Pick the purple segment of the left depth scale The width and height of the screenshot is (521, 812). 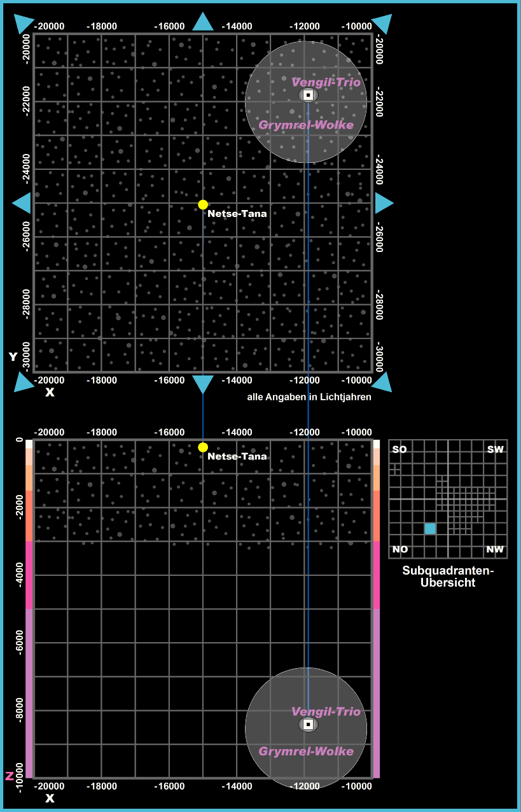(29, 692)
